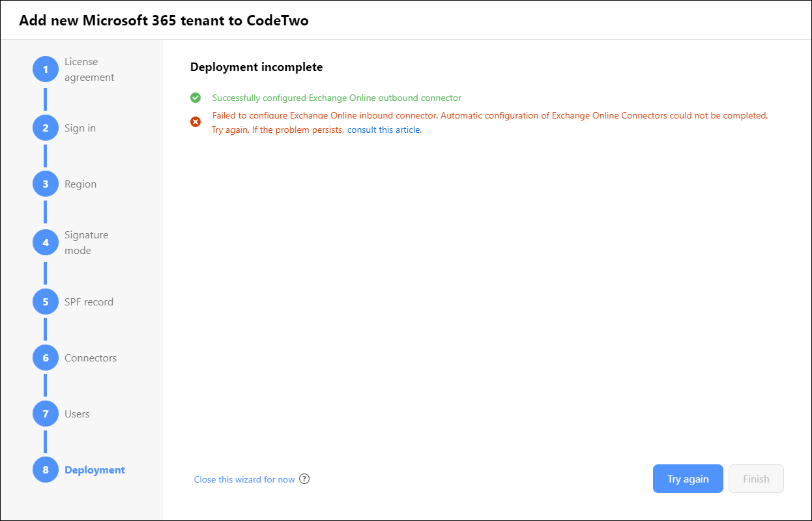This screenshot has width=812, height=521.
Task: Switch to the Connectors step label
Action: (x=91, y=358)
